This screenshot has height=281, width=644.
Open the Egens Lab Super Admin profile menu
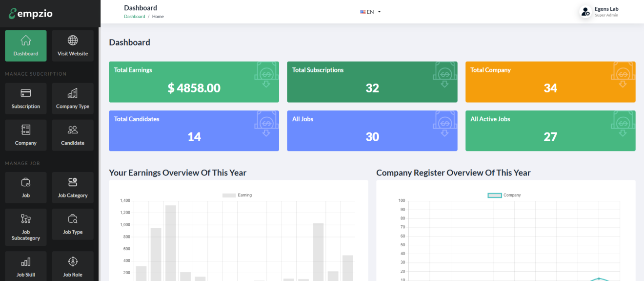599,12
